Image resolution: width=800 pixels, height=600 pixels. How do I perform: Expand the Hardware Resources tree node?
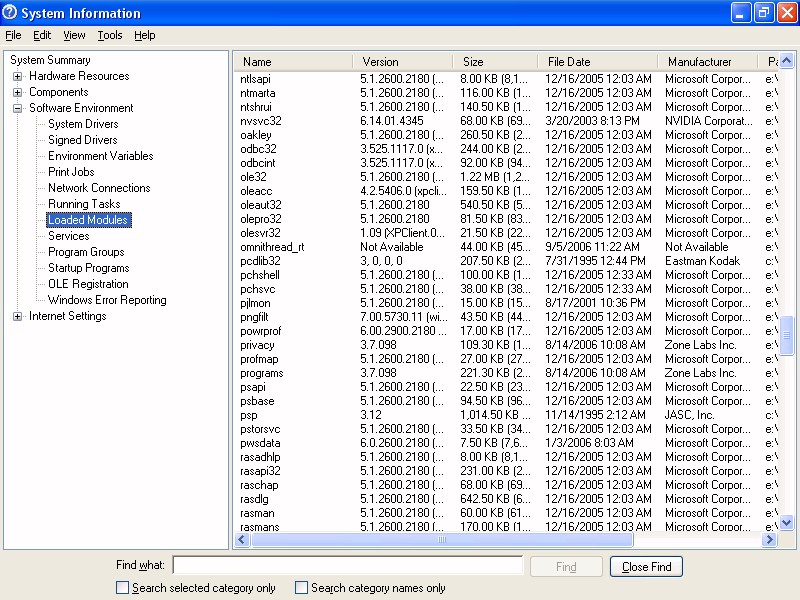click(x=17, y=76)
